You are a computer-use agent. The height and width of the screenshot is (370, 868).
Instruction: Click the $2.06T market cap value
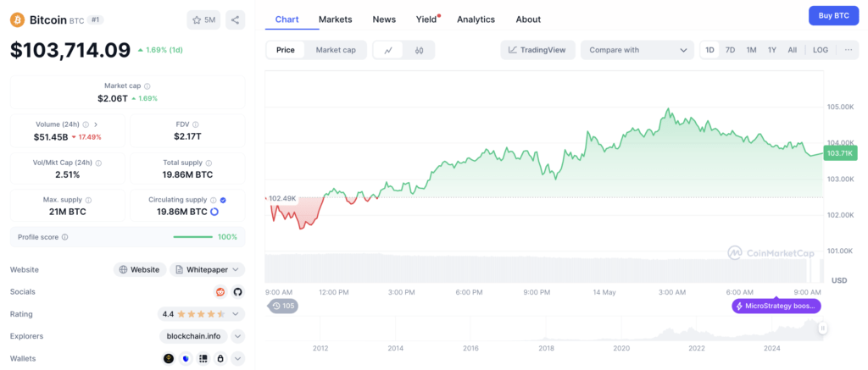pos(113,98)
